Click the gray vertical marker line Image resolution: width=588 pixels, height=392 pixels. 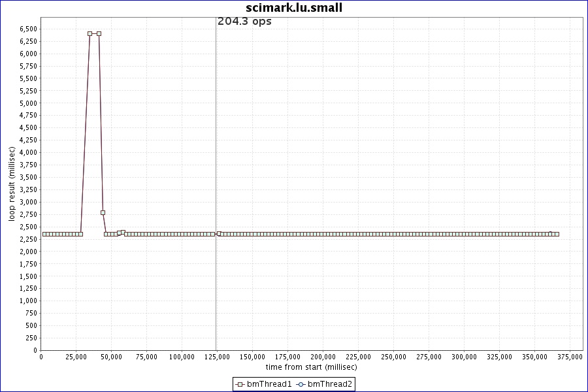[x=216, y=131]
